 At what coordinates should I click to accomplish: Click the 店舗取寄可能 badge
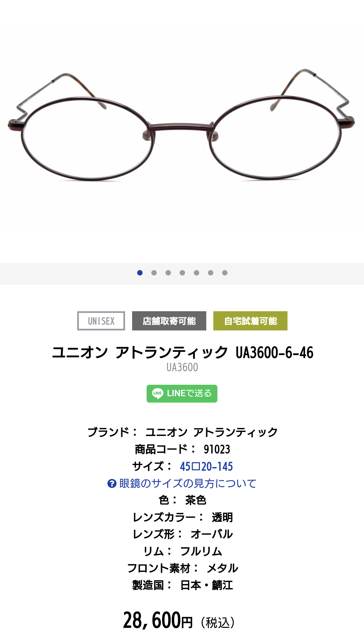(169, 321)
